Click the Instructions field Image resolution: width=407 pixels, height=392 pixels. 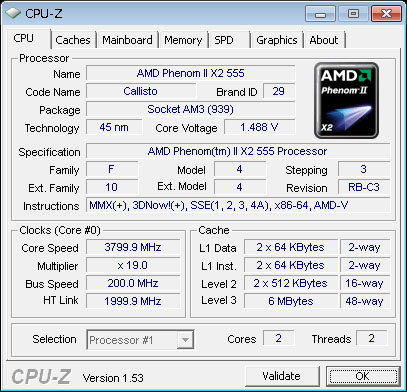tap(238, 205)
